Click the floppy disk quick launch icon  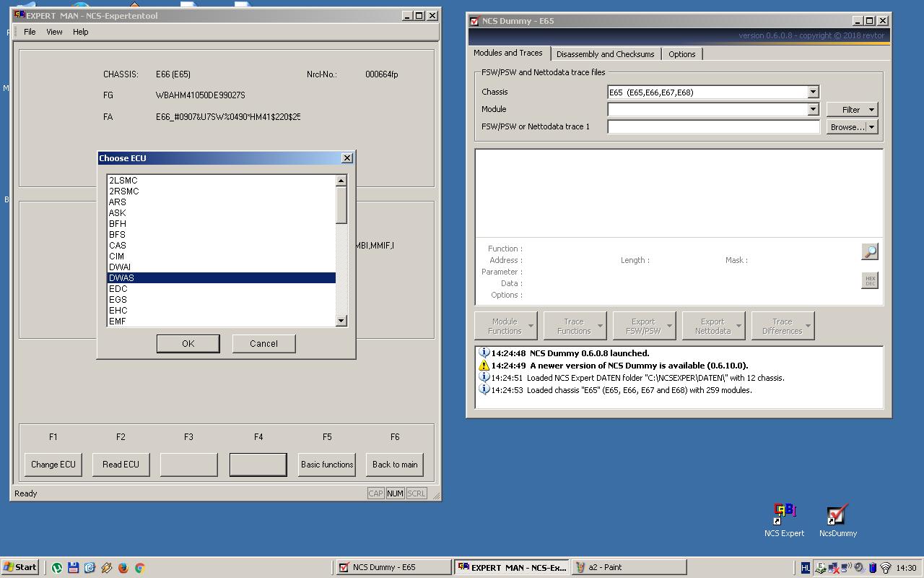point(73,568)
